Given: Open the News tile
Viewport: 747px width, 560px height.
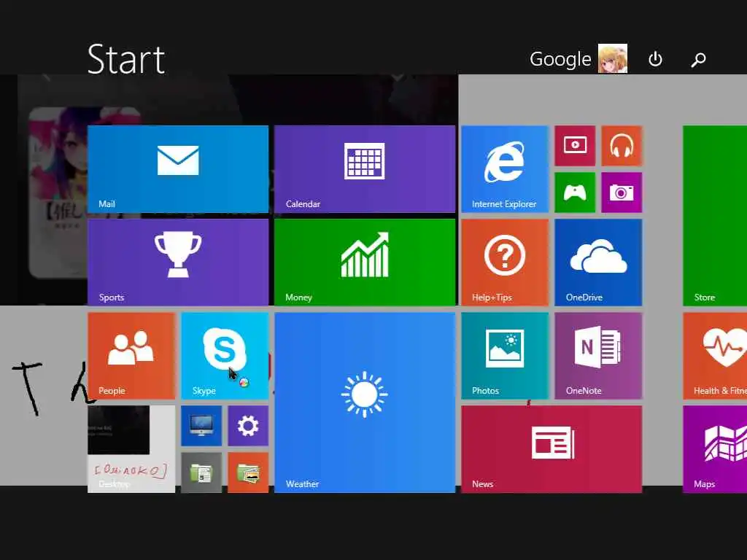Looking at the screenshot, I should pyautogui.click(x=551, y=449).
